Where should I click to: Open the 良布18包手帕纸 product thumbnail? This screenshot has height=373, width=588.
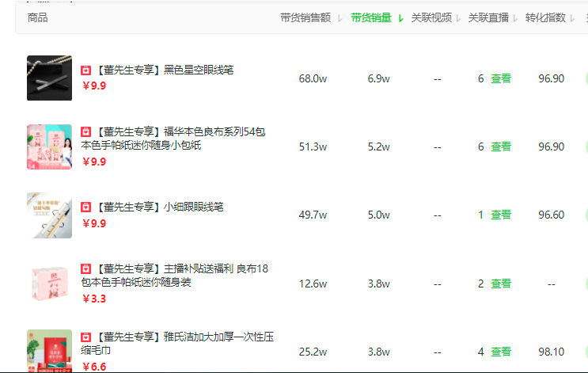click(x=50, y=284)
